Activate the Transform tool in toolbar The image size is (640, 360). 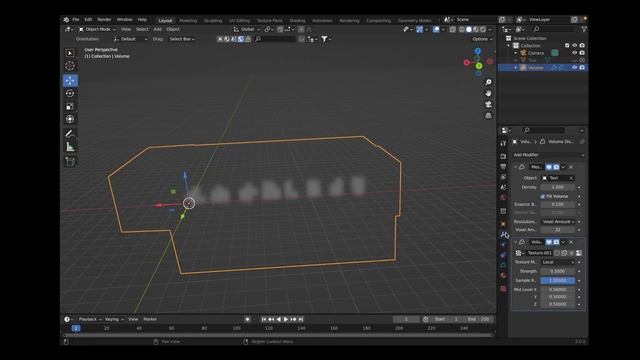(x=70, y=119)
